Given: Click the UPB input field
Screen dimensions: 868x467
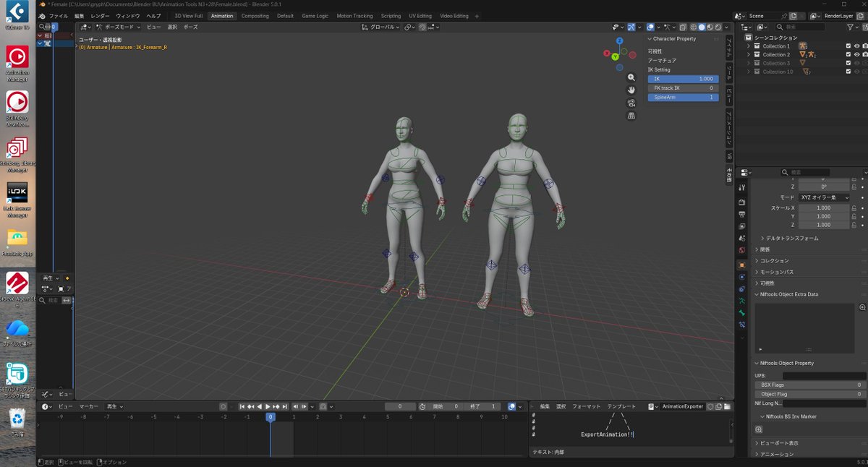Looking at the screenshot, I should [x=824, y=376].
